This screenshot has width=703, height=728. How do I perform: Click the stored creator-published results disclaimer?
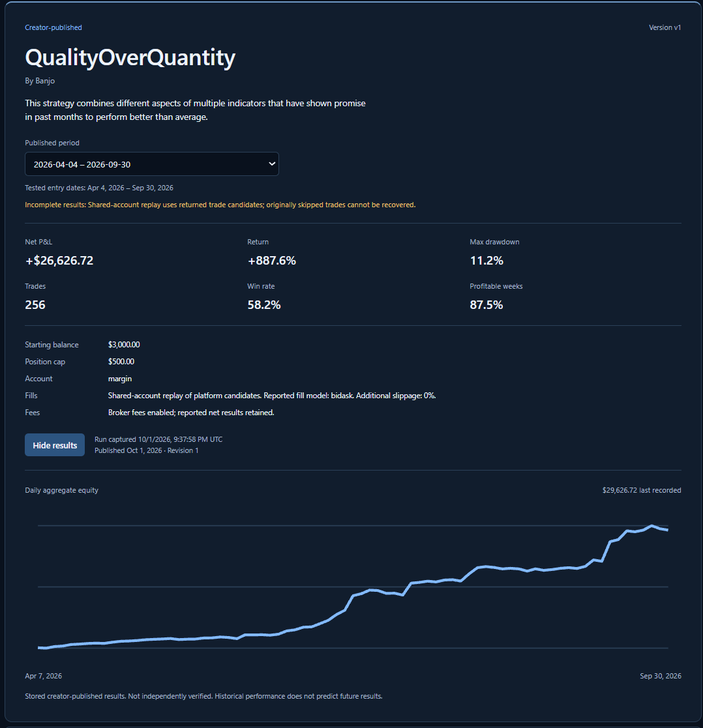tap(203, 696)
